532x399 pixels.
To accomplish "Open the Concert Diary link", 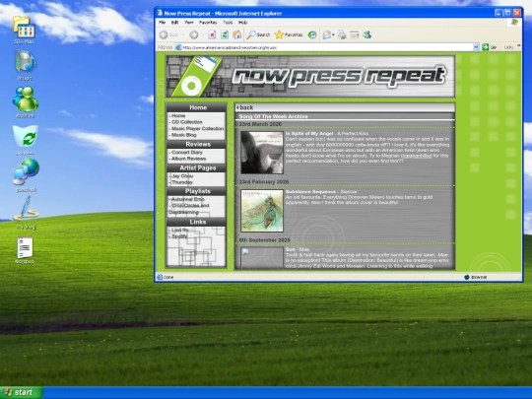I will point(186,152).
